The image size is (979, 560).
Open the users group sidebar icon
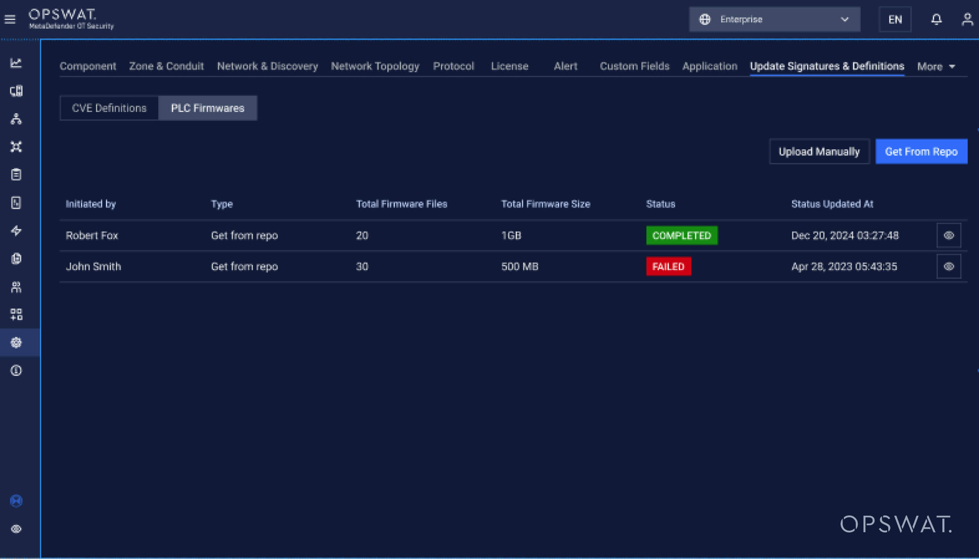pos(16,287)
